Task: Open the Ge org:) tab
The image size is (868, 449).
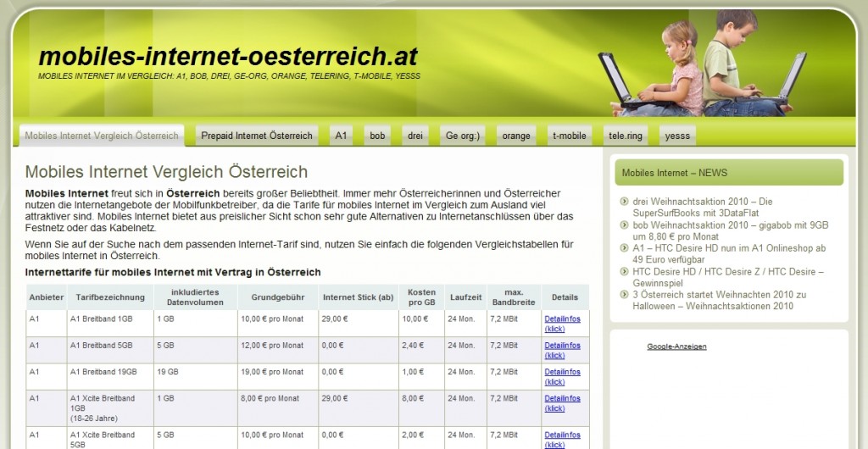Action: click(x=463, y=136)
